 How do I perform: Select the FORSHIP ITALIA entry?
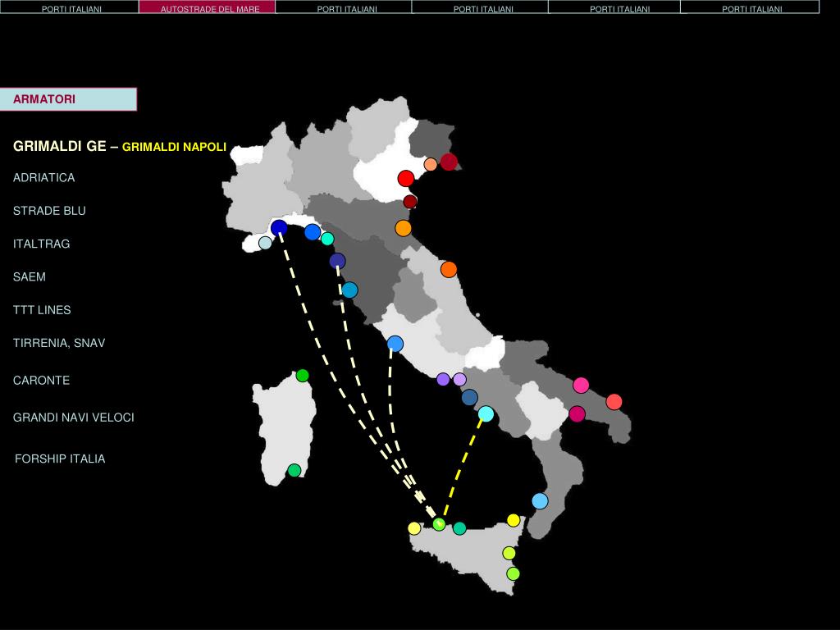pyautogui.click(x=60, y=459)
